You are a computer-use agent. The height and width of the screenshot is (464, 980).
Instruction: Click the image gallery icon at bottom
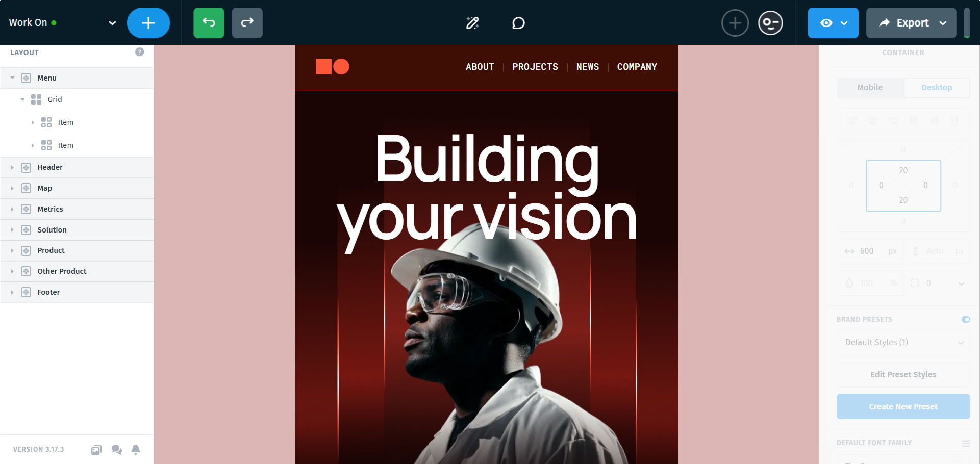coord(96,449)
